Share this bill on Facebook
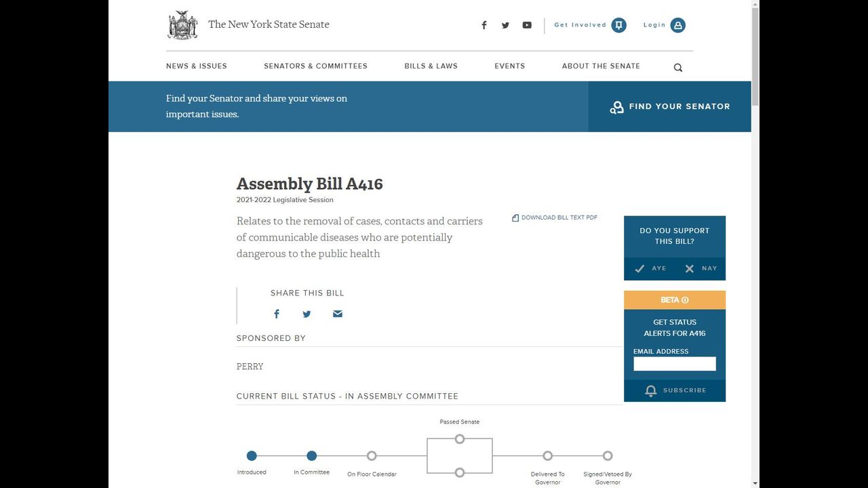The width and height of the screenshot is (868, 488). (x=277, y=314)
